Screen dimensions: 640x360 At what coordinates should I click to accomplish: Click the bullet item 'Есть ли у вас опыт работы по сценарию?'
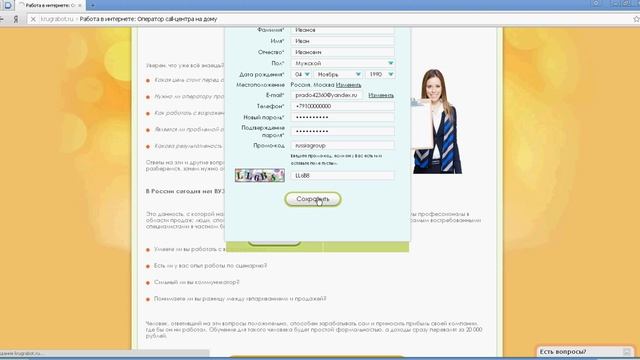tap(210, 266)
